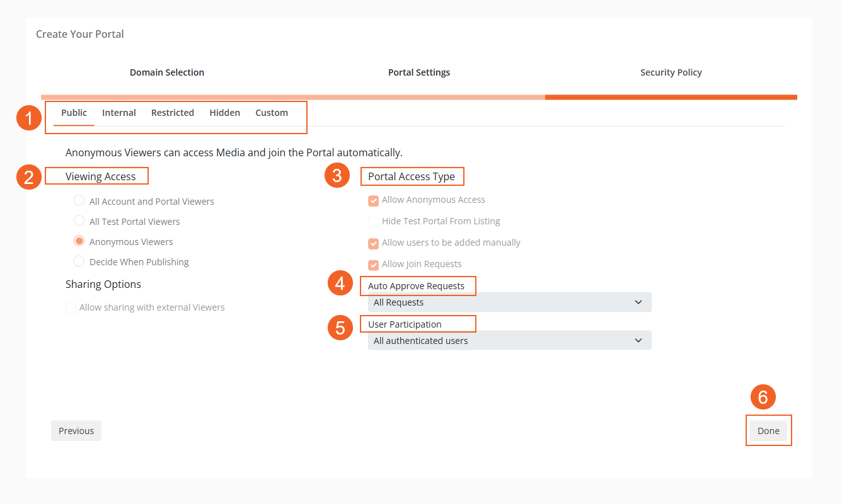Select the Restricted tab
This screenshot has width=842, height=504.
coord(173,113)
